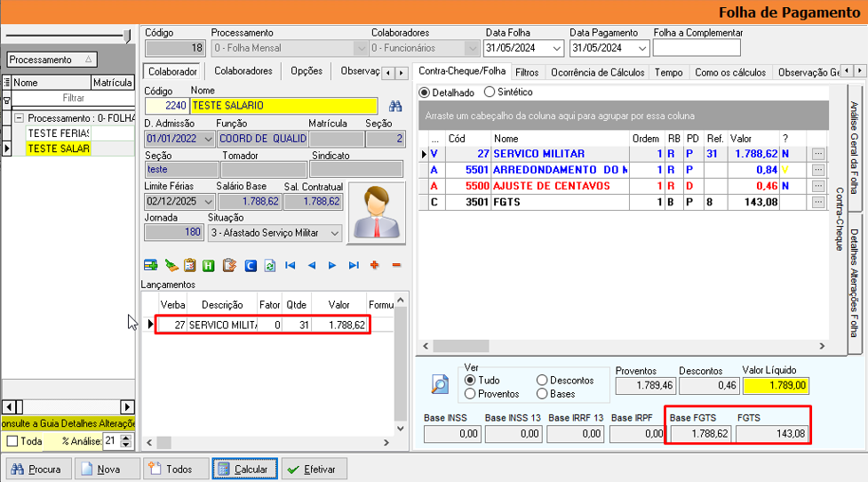Image resolution: width=868 pixels, height=482 pixels.
Task: Click the Filtrar filter field
Action: click(73, 98)
